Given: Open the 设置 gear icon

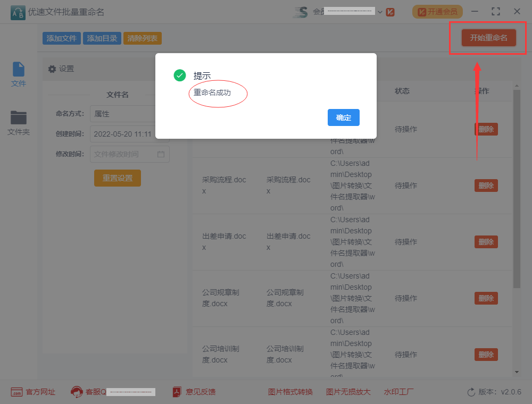Looking at the screenshot, I should tap(52, 69).
